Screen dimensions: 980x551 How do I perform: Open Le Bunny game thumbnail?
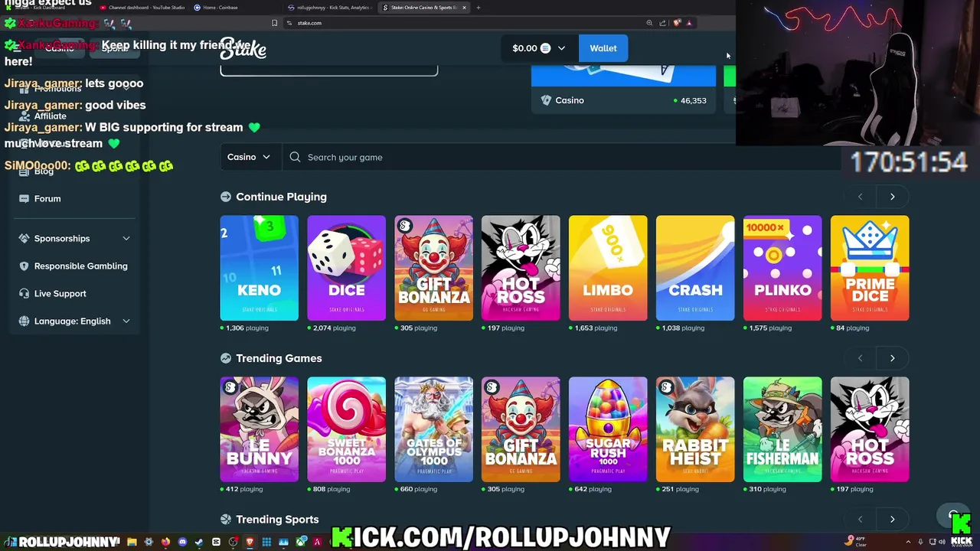(260, 429)
